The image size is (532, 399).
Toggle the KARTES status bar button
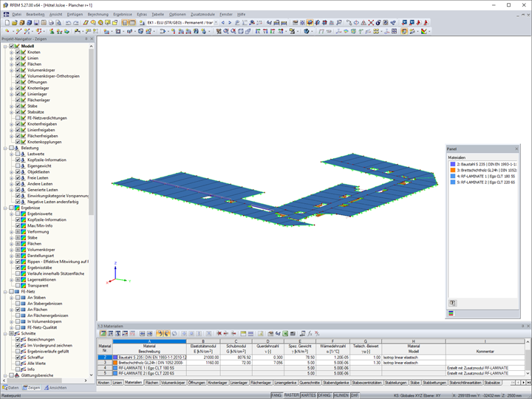308,395
